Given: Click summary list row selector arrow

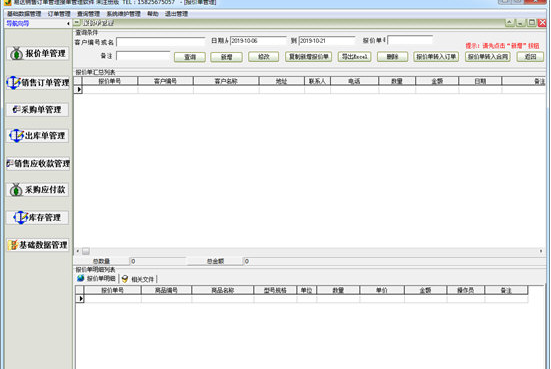Looking at the screenshot, I should pyautogui.click(x=79, y=90).
